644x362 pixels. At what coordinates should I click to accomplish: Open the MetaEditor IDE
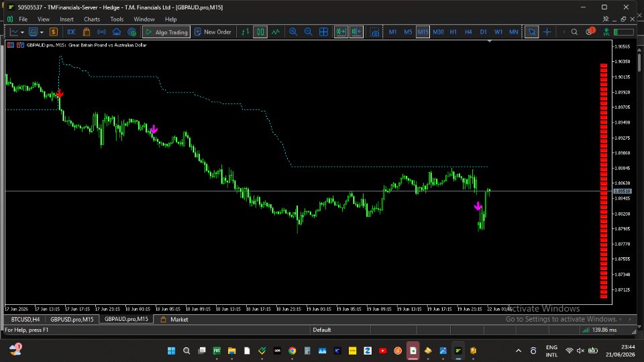(x=71, y=32)
